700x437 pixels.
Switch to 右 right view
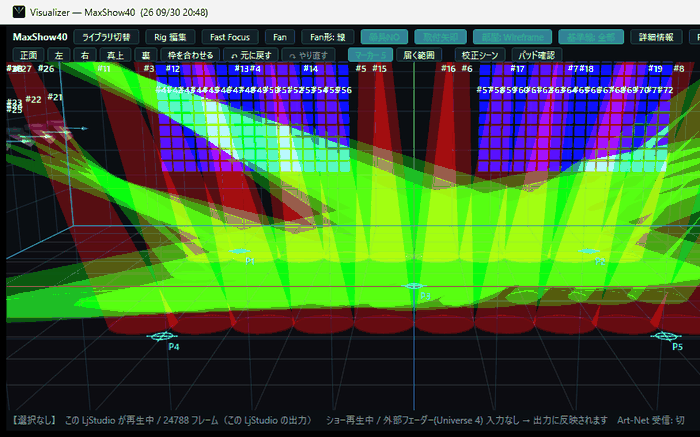tap(85, 55)
